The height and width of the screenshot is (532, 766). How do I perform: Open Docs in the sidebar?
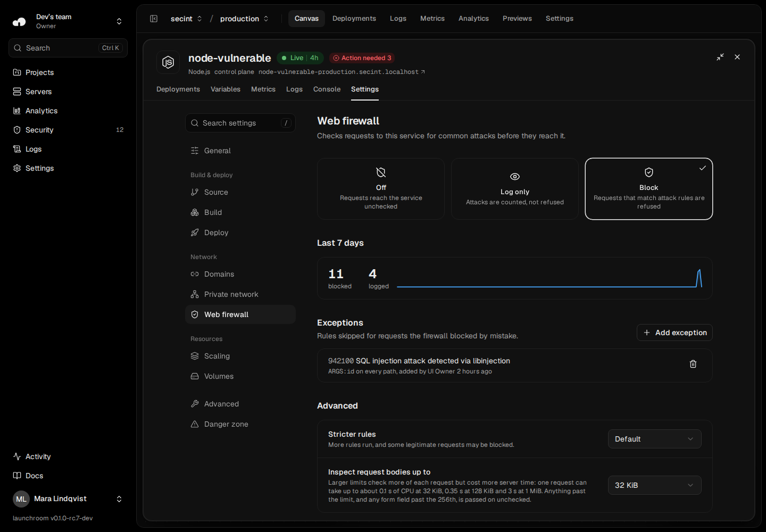click(x=68, y=476)
